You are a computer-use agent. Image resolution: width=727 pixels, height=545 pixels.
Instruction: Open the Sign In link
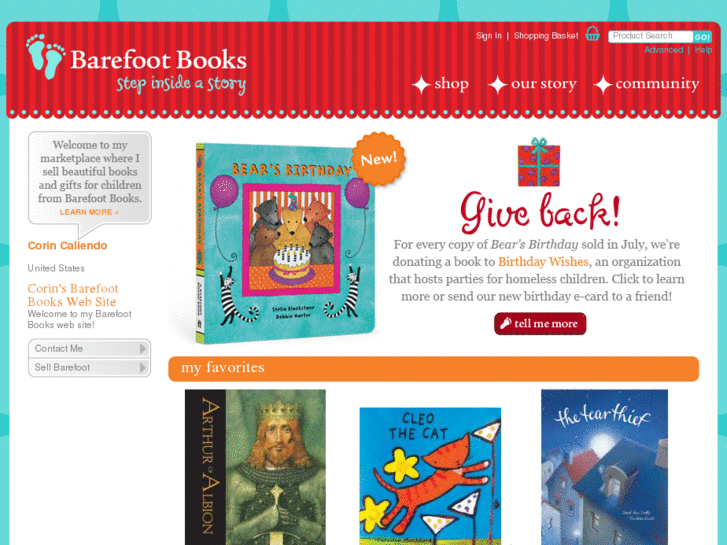click(x=489, y=36)
